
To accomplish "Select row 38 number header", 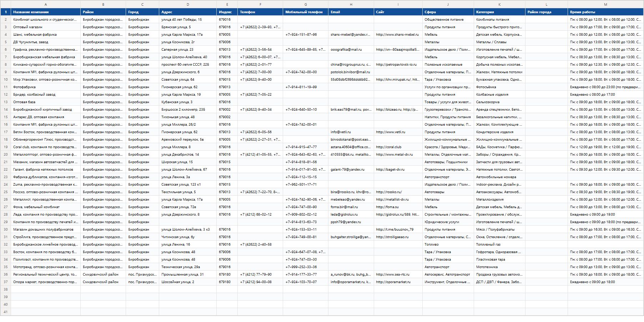I will [6, 290].
